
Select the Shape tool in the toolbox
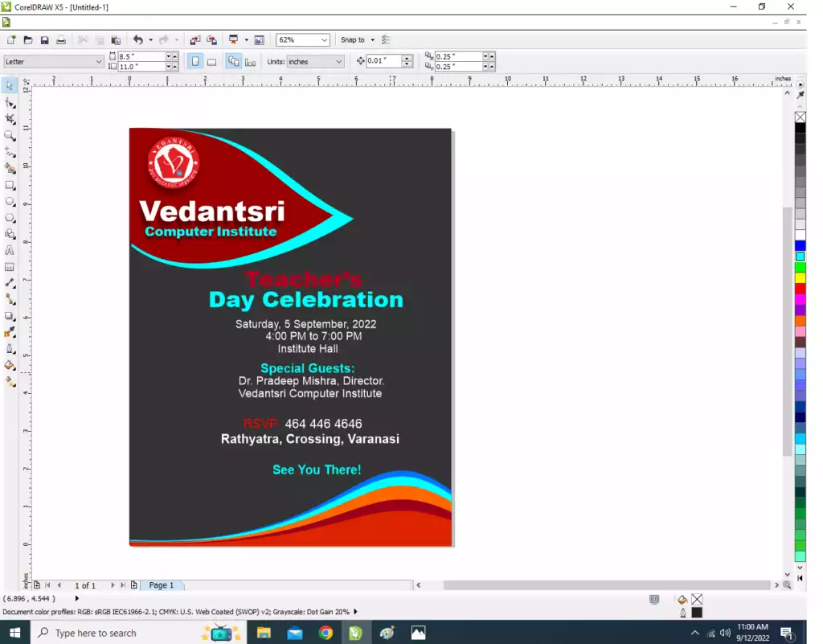point(10,102)
